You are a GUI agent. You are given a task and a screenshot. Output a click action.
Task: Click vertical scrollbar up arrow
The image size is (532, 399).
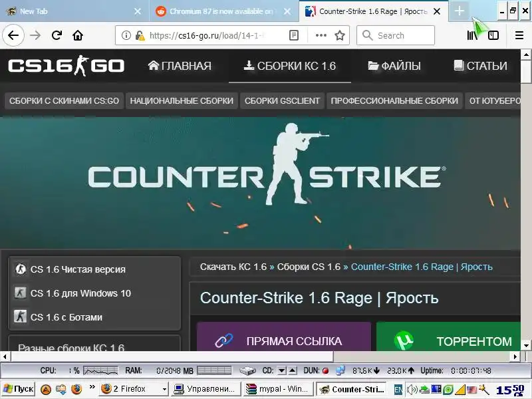click(x=526, y=55)
